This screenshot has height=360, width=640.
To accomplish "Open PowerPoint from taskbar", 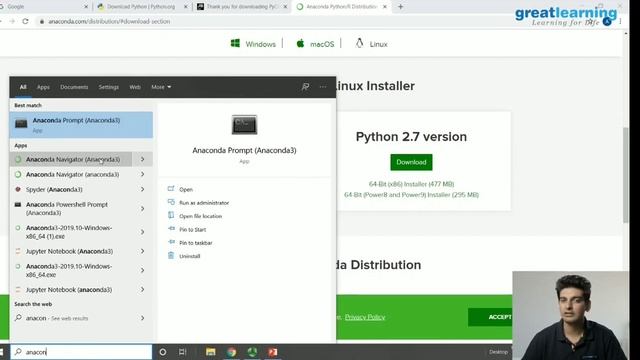I will point(272,352).
